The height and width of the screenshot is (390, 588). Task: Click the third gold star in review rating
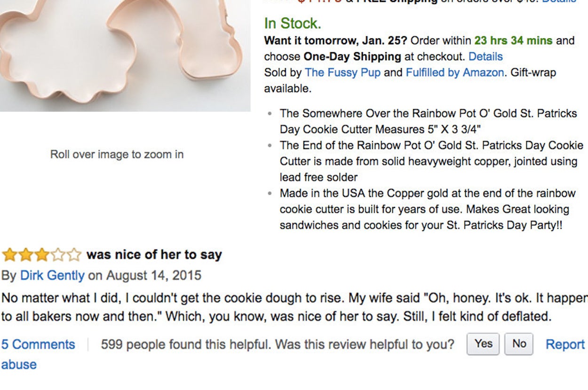41,255
